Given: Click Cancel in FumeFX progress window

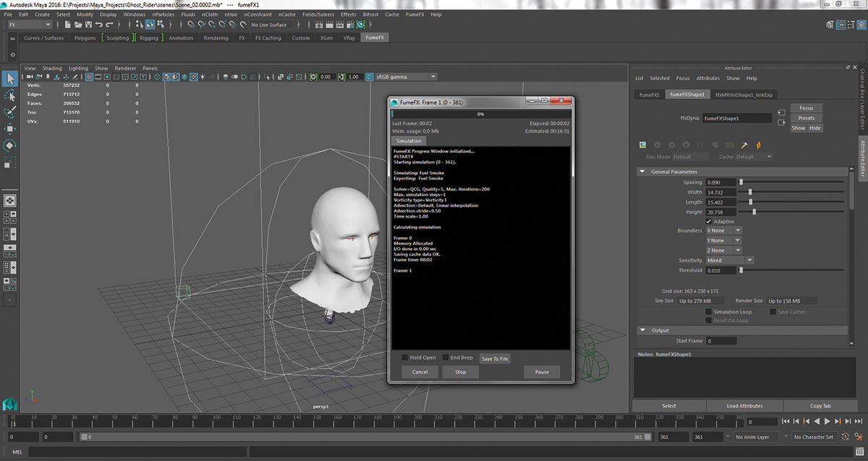Looking at the screenshot, I should pyautogui.click(x=420, y=372).
